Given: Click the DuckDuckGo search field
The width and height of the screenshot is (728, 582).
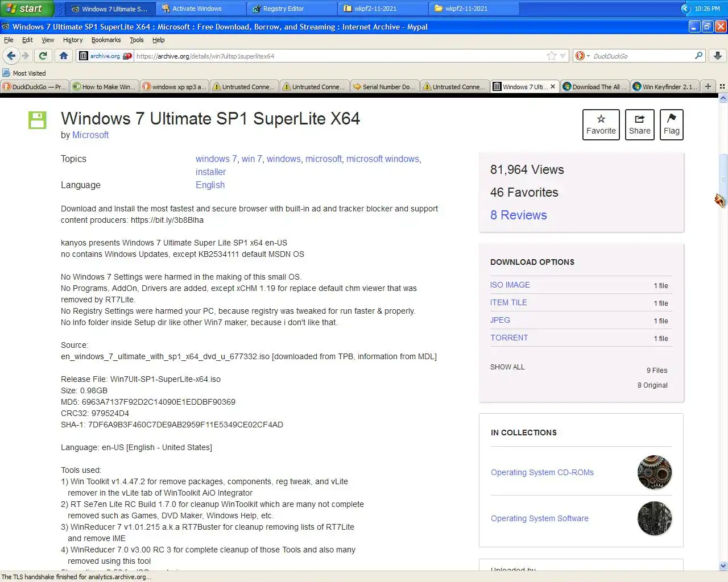Looking at the screenshot, I should tap(642, 56).
